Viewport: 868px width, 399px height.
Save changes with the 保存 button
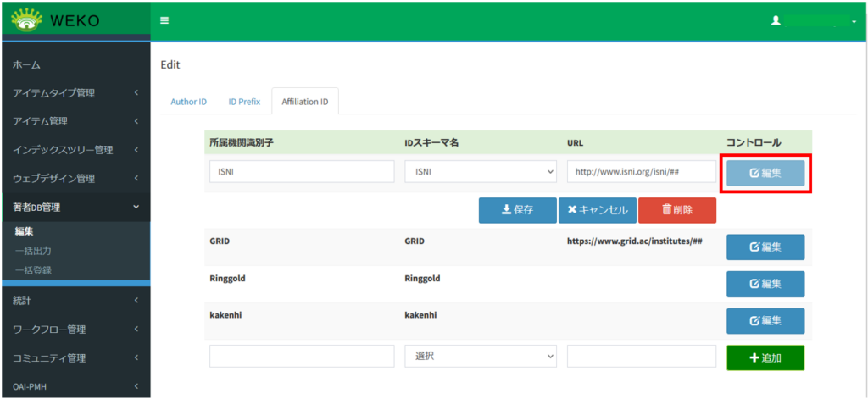point(516,210)
